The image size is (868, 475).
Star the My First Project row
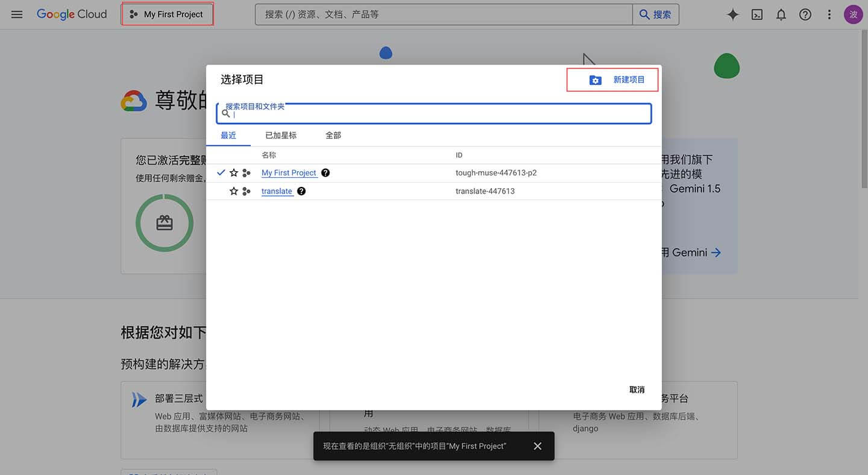click(234, 173)
